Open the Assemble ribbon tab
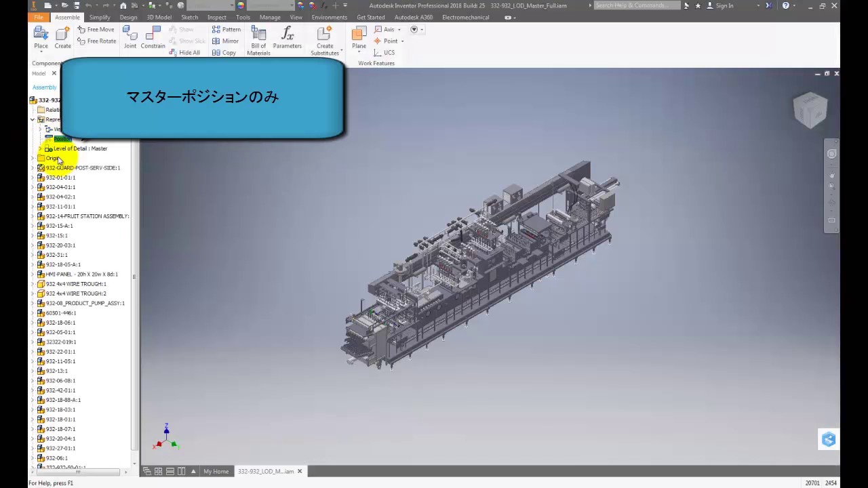 pyautogui.click(x=67, y=17)
